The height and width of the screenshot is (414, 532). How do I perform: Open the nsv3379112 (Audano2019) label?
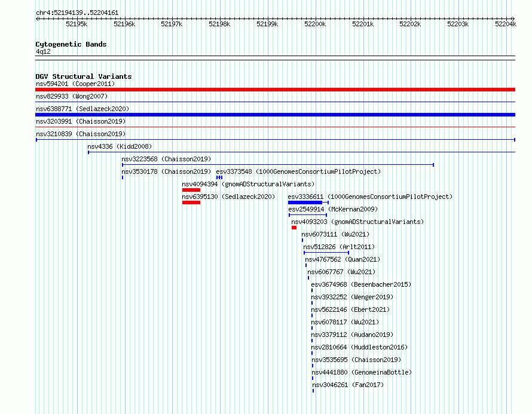(x=352, y=335)
